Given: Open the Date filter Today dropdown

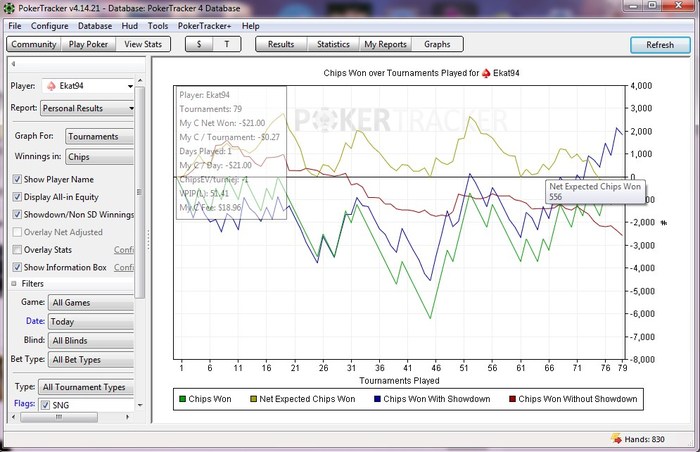Looking at the screenshot, I should [91, 322].
